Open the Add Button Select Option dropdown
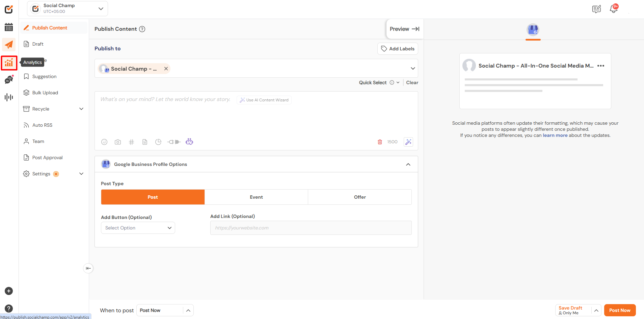Screen dimensions: 644x319 click(x=138, y=228)
